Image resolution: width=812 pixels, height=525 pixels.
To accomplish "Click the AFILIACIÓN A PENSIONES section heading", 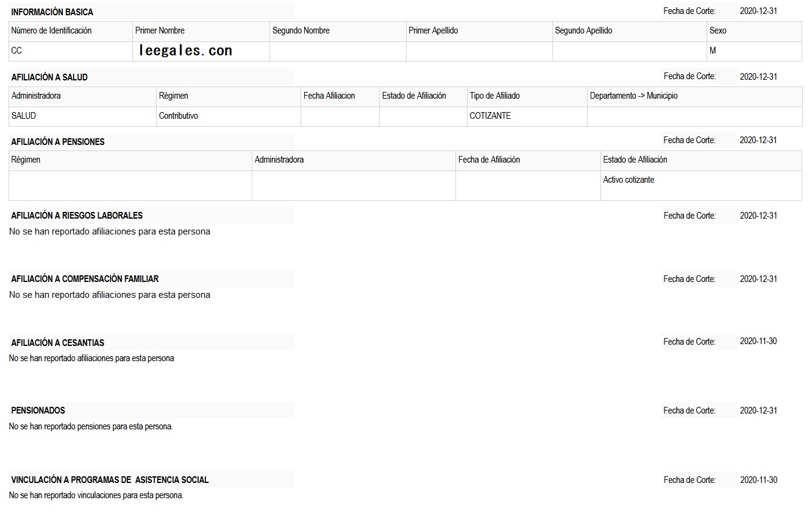I will pyautogui.click(x=58, y=142).
